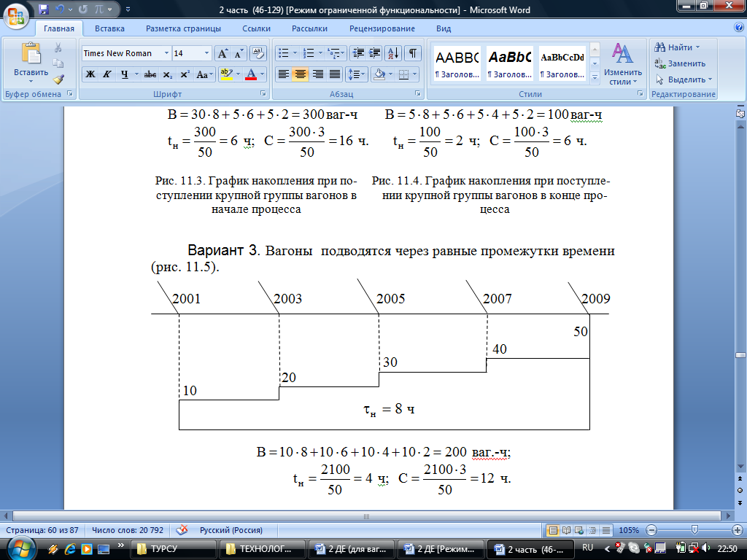Click the Paste (Вставить) button
This screenshot has width=747, height=560.
(31, 63)
